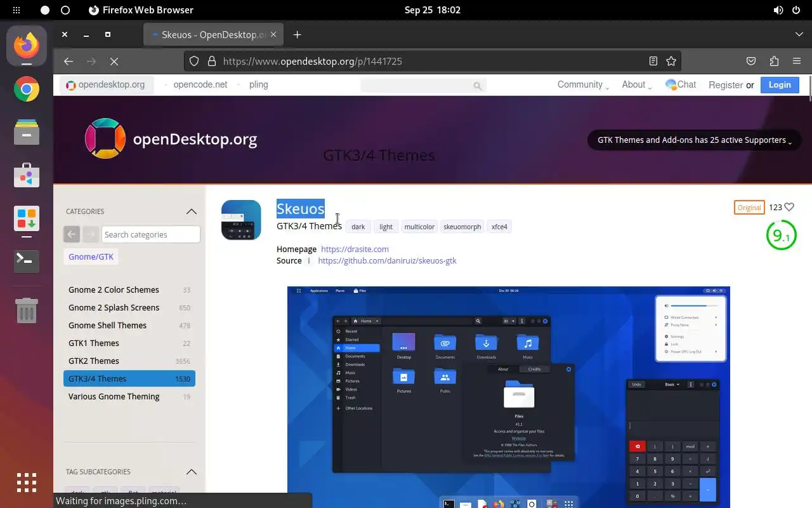Viewport: 812px width, 508px height.
Task: Select the highlighted GTK3/4 Themes category
Action: tap(129, 378)
